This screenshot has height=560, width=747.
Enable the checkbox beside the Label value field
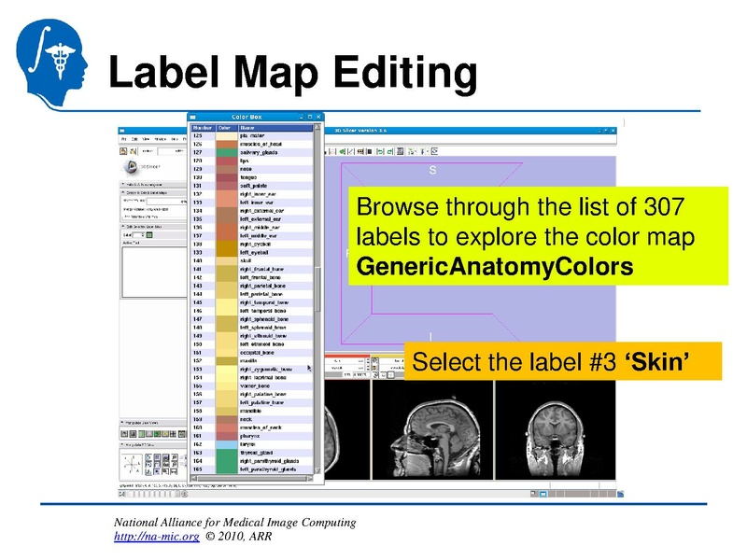149,235
